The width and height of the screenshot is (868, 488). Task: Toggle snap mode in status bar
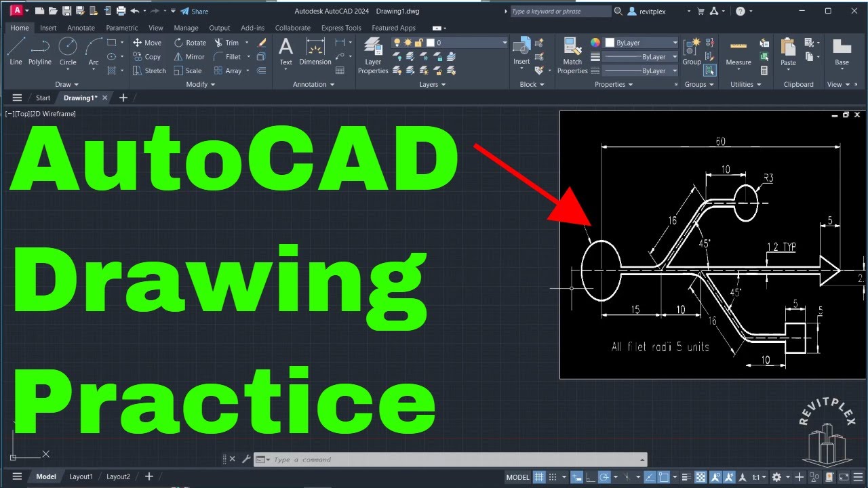click(553, 477)
